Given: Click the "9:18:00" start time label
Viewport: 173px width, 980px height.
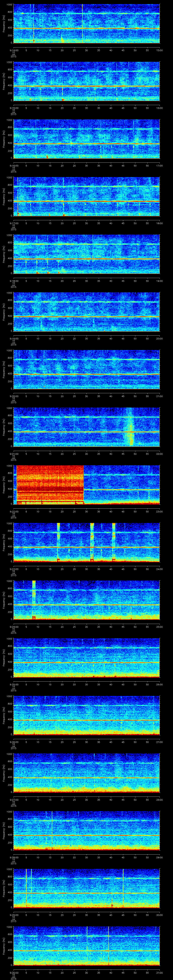Looking at the screenshot, I should tap(14, 281).
